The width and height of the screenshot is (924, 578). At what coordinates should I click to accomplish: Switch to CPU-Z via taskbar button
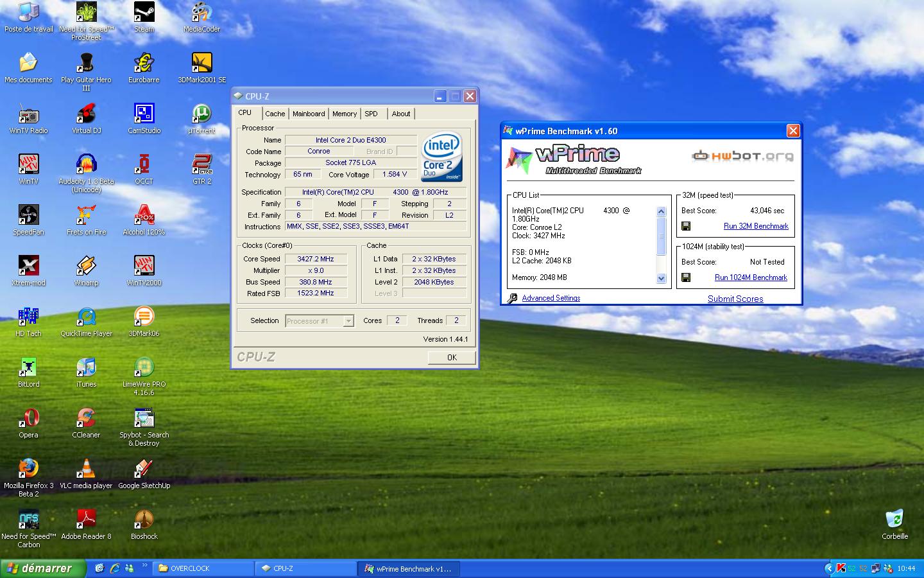click(x=305, y=568)
